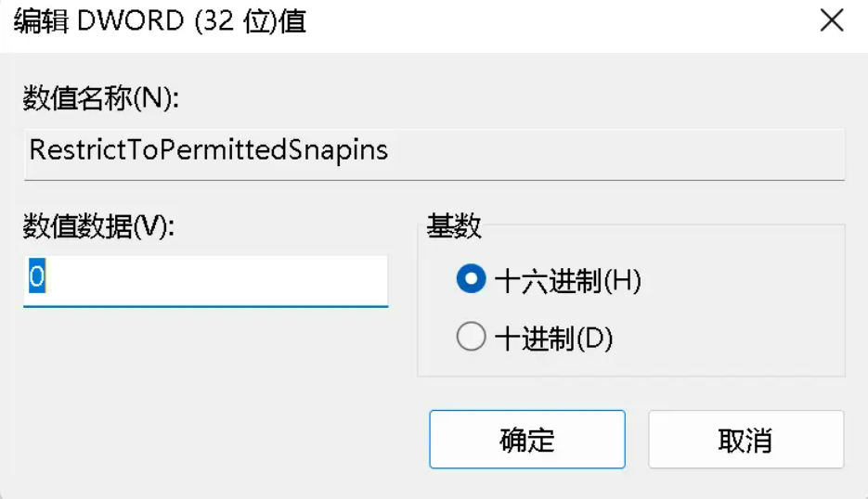Image resolution: width=868 pixels, height=499 pixels.
Task: Click the empty circle beside 十进制(D)
Action: pos(472,339)
